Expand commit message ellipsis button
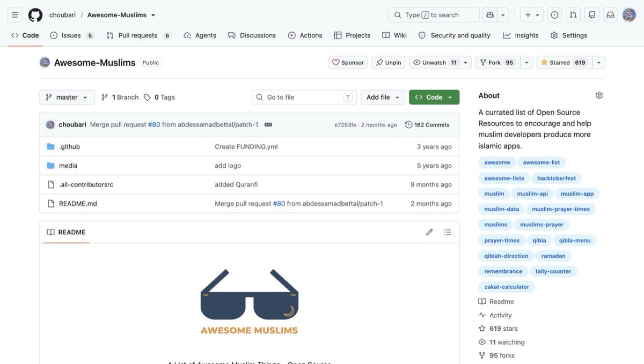 268,125
